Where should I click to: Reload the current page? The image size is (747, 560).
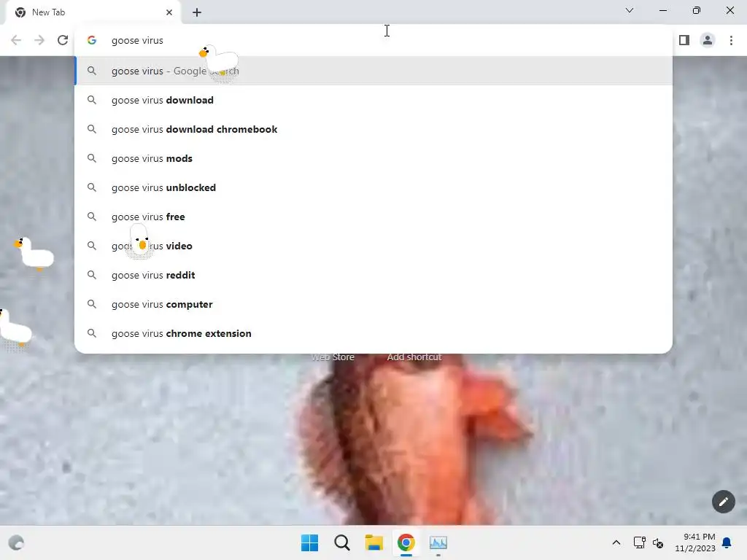click(63, 40)
